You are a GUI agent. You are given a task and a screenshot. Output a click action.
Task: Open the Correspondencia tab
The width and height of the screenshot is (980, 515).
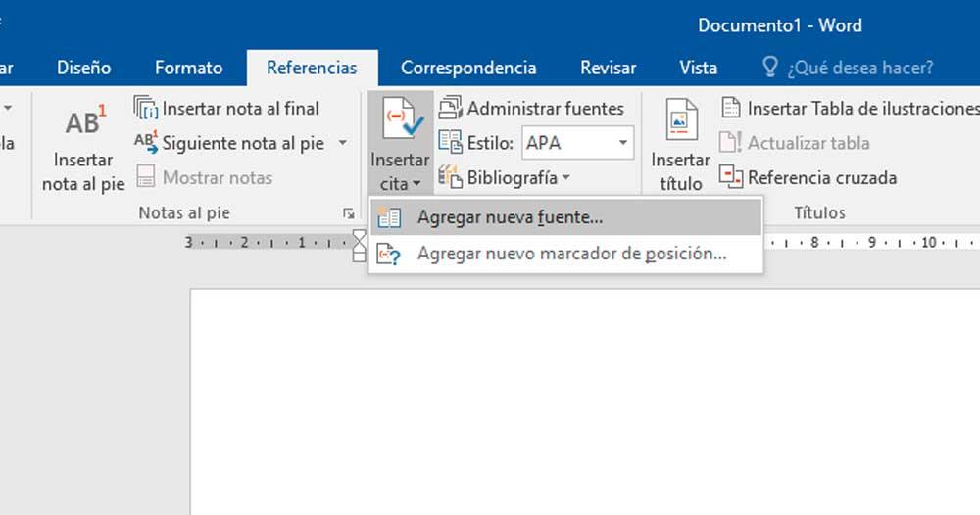[x=468, y=68]
